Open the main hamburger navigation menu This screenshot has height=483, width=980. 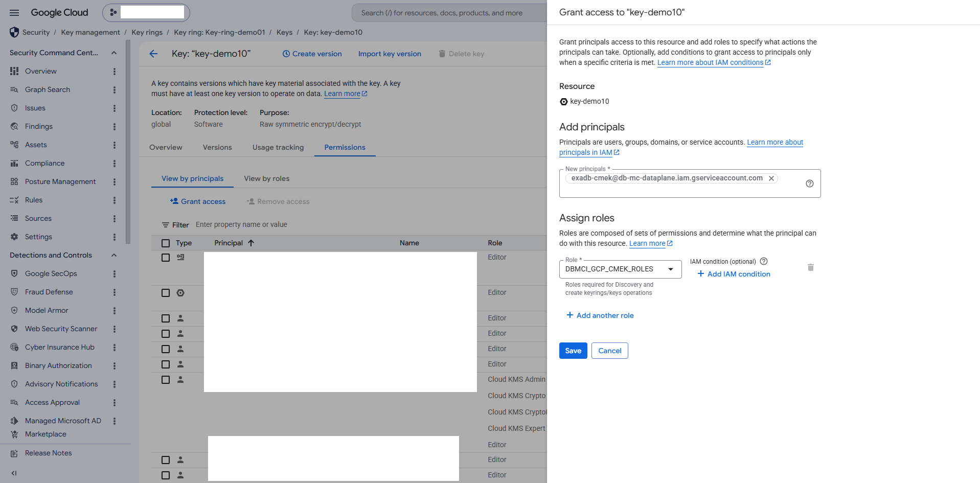click(x=14, y=13)
